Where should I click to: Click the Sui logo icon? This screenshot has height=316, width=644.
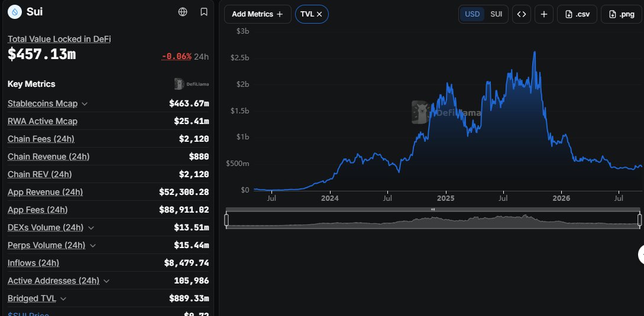pyautogui.click(x=15, y=12)
